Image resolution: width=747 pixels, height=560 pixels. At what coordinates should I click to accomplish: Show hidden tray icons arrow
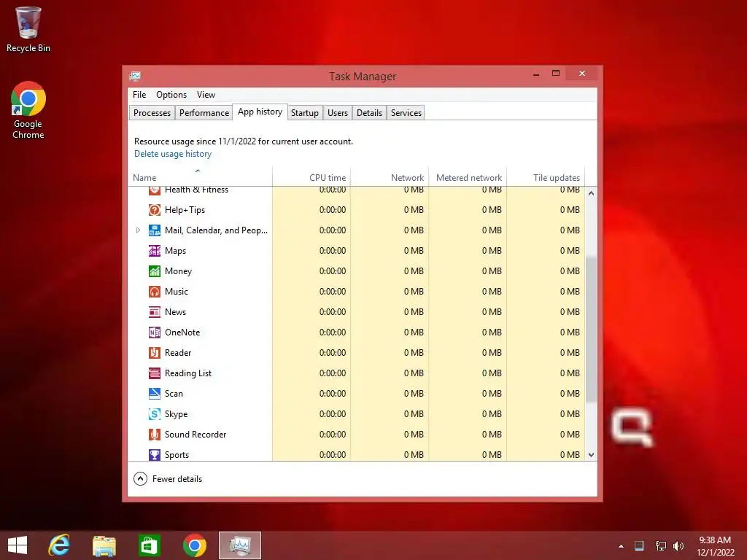[621, 546]
